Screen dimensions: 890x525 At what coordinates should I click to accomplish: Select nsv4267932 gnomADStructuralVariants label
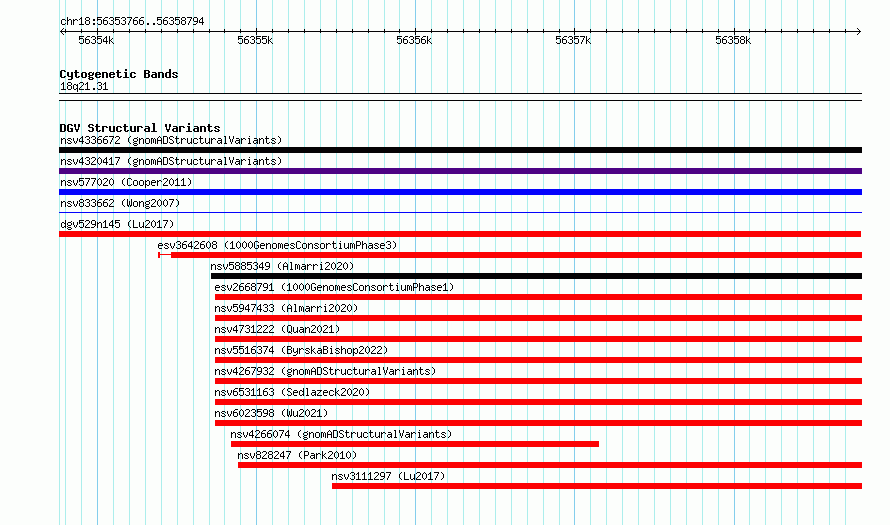325,371
